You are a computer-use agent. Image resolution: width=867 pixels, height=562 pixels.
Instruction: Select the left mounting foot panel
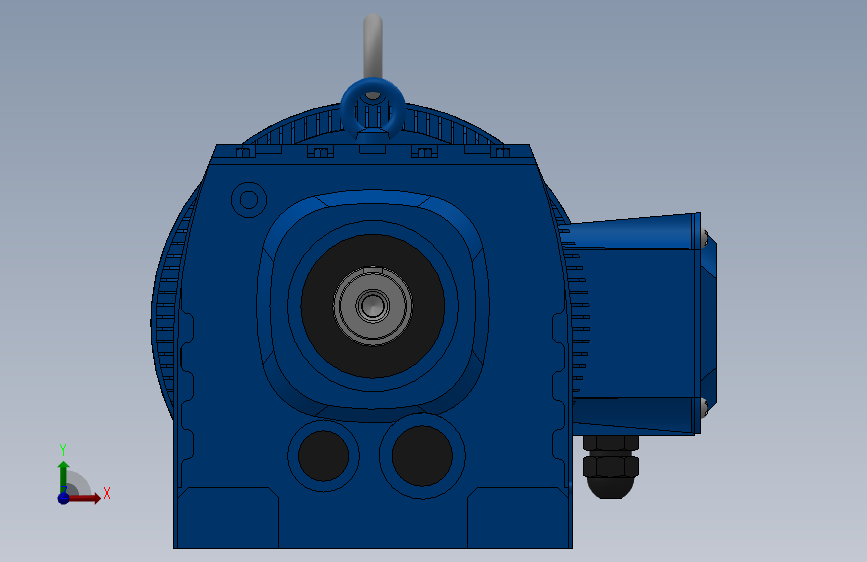228,518
